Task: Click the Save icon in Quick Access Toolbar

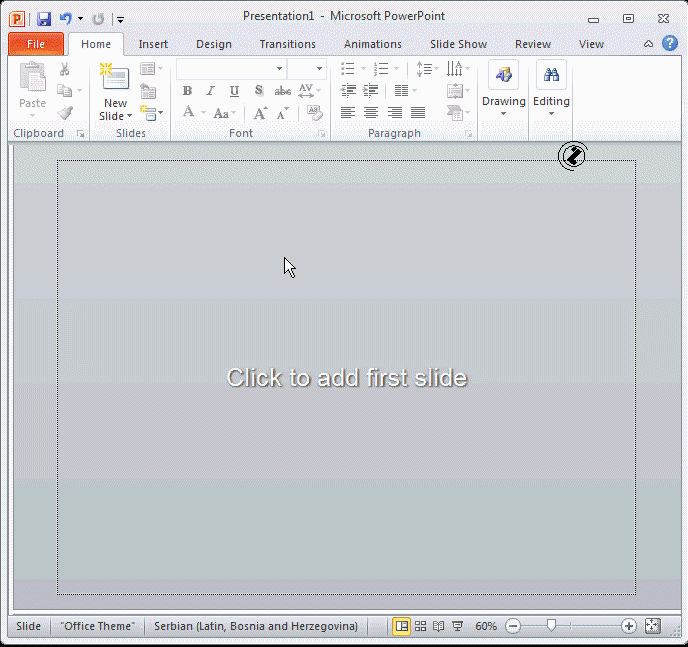Action: 43,19
